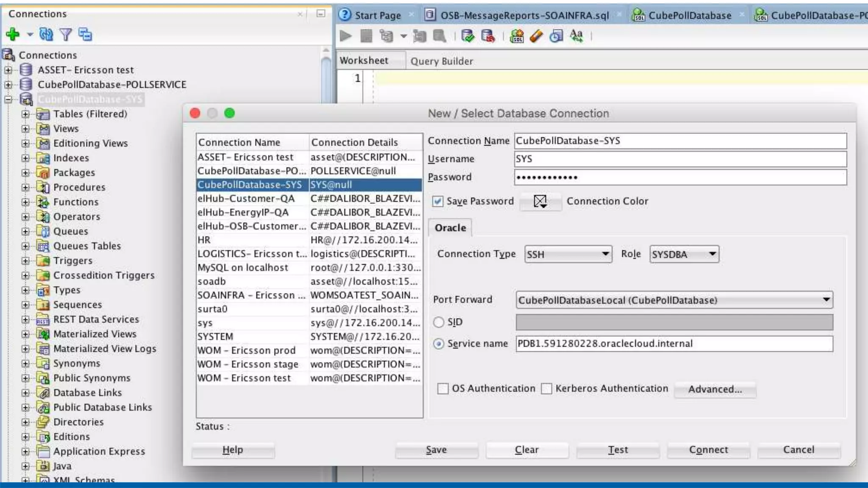This screenshot has height=488, width=868.
Task: Click the commit icon in worksheet toolbar
Action: [467, 36]
